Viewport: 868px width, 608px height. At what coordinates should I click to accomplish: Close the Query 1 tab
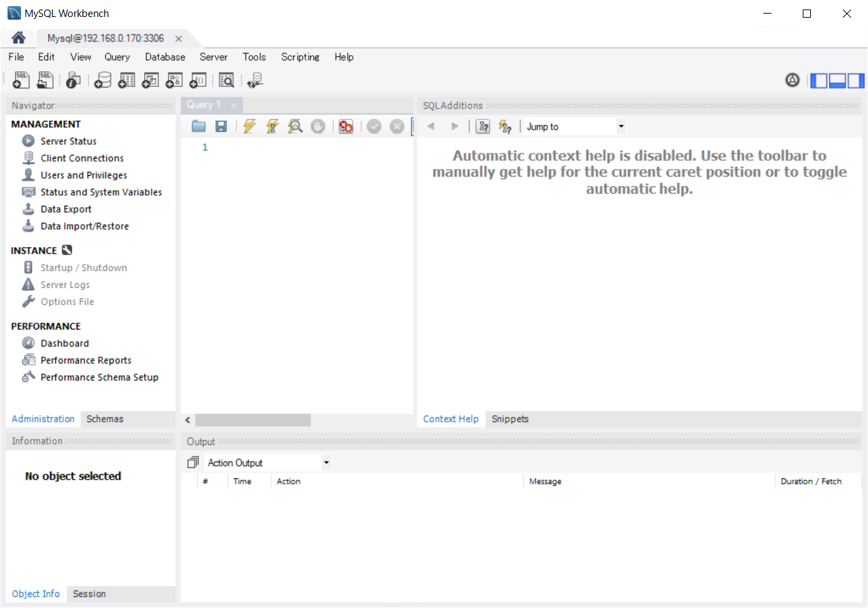pyautogui.click(x=233, y=105)
